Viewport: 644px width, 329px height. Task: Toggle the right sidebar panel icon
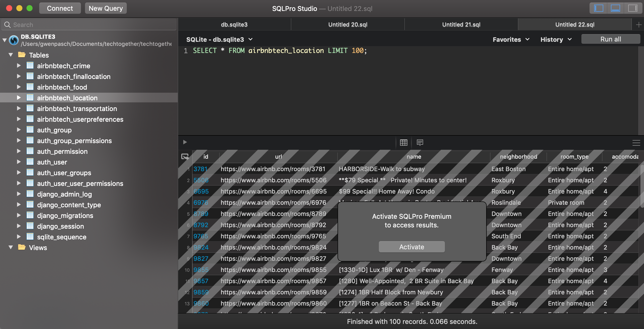pos(632,8)
